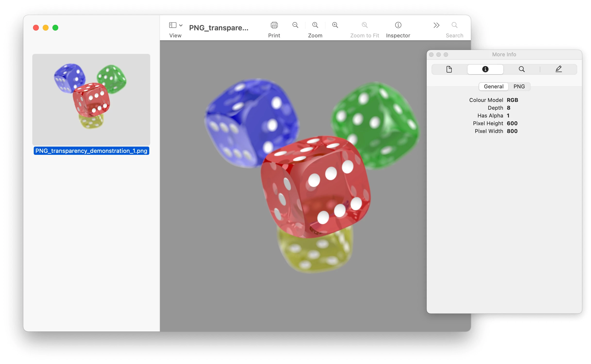591x364 pixels.
Task: Select the document info icon in More Info
Action: pos(449,69)
